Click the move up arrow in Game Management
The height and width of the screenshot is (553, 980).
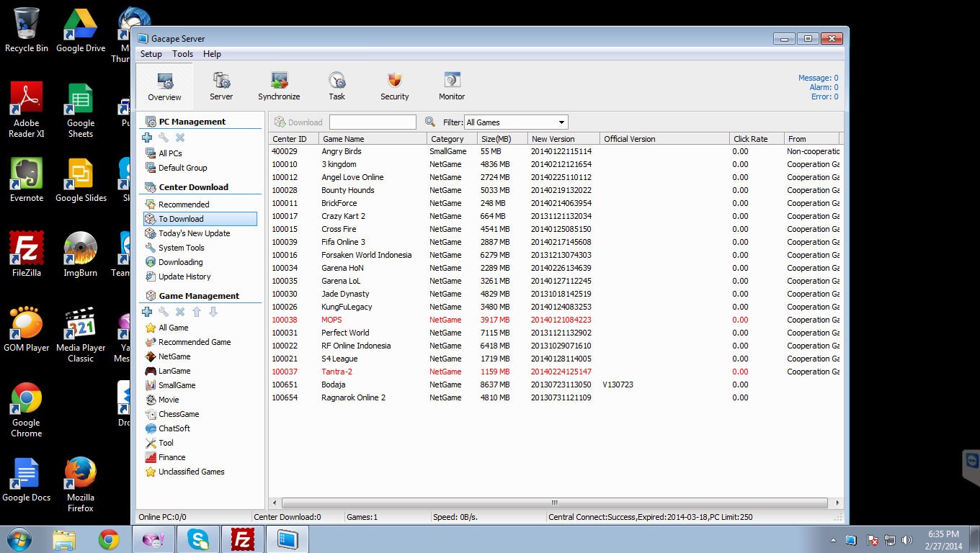click(x=197, y=312)
